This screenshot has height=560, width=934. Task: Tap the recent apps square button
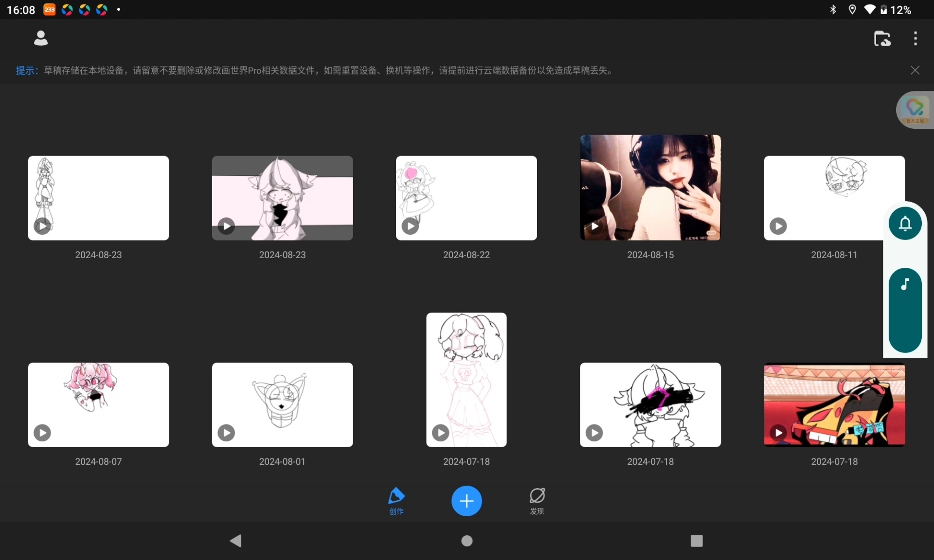[696, 541]
